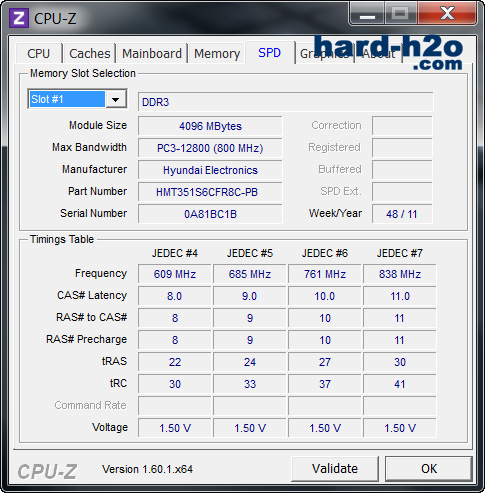Click the CPU-Z purple Z title icon
Image resolution: width=485 pixels, height=493 pixels.
pos(19,18)
